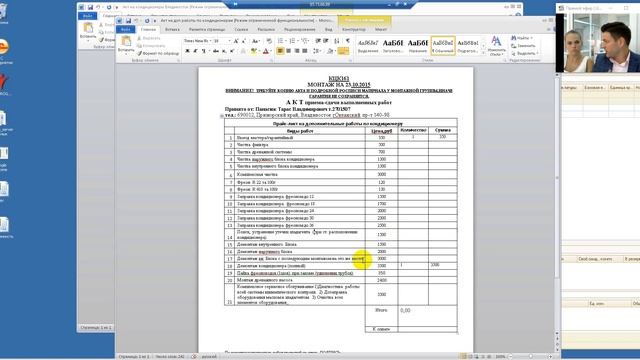The image size is (640, 360).
Task: Click the Цена, руб table header cell
Action: pos(381,131)
